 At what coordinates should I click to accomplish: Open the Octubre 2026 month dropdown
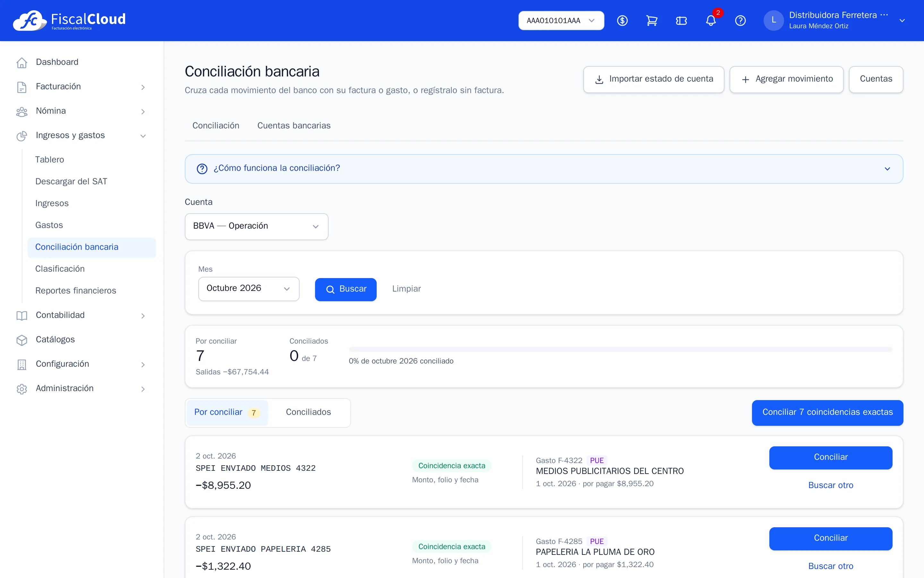tap(249, 289)
